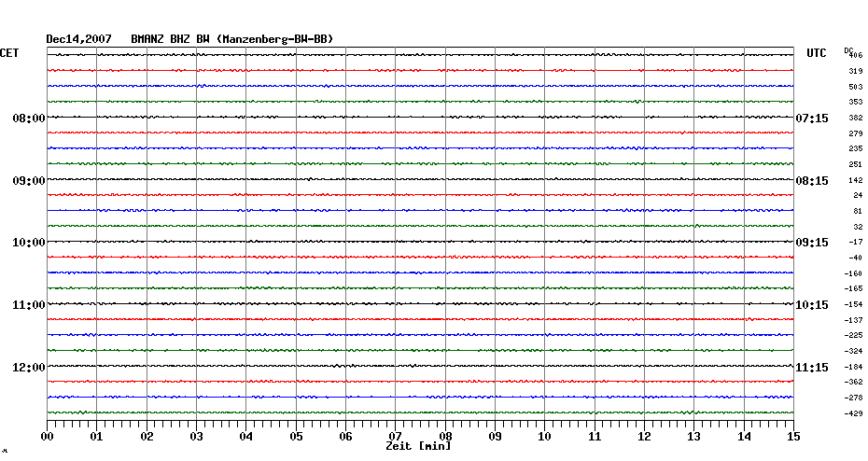Select DC offset value -154

(854, 305)
